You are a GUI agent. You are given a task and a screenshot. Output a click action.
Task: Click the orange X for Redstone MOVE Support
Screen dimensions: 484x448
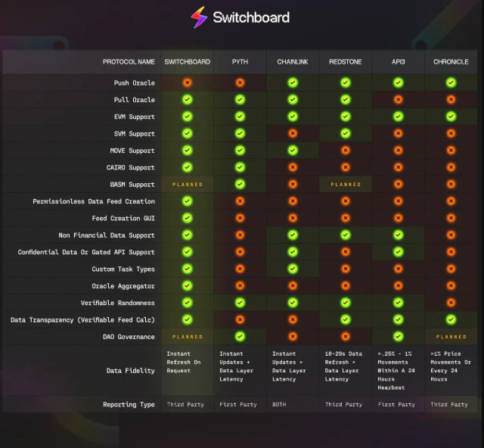click(x=346, y=151)
